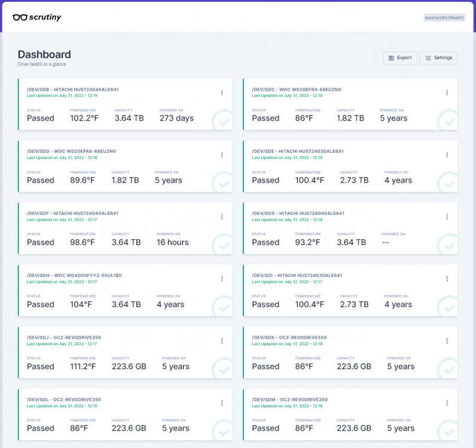Screen dimensions: 476x448
Task: Expand the options menu for /dev/sdl
Action: point(222,403)
